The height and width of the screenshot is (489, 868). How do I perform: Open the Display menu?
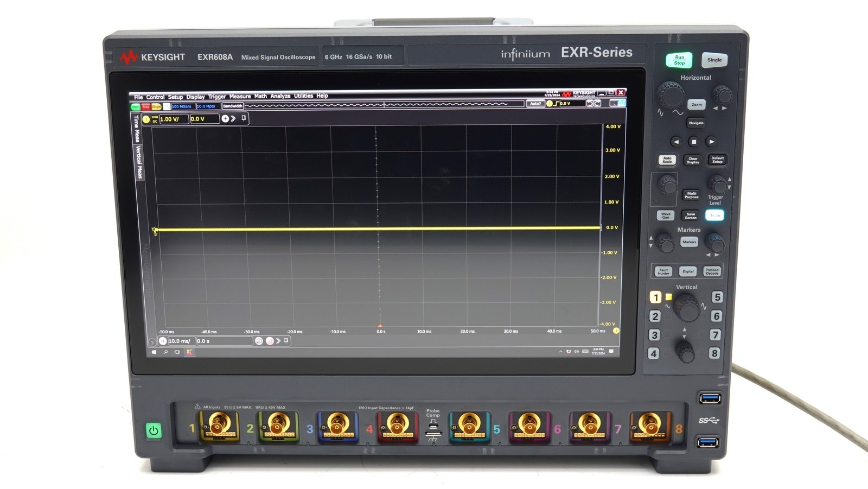tap(195, 97)
